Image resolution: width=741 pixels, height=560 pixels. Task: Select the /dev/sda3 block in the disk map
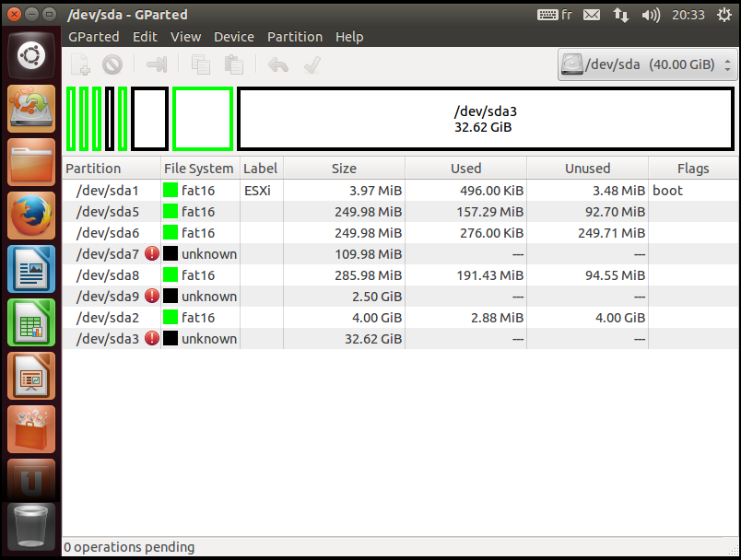(485, 119)
